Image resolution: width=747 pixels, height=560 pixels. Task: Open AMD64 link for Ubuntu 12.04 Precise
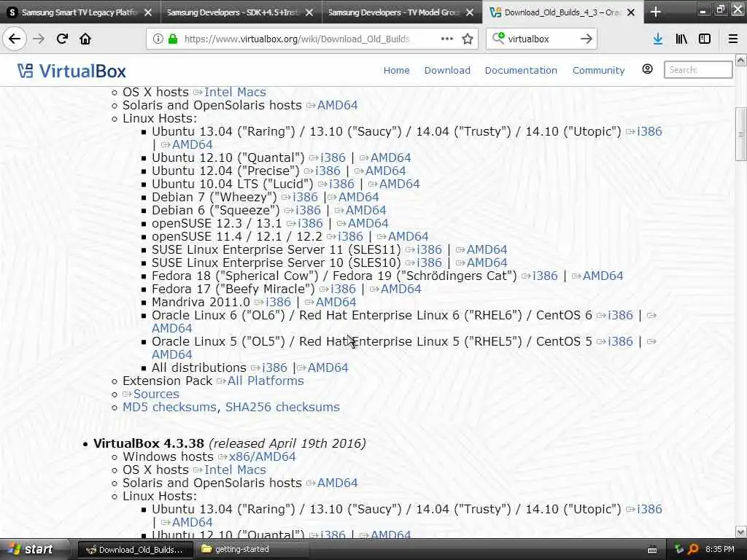click(385, 171)
